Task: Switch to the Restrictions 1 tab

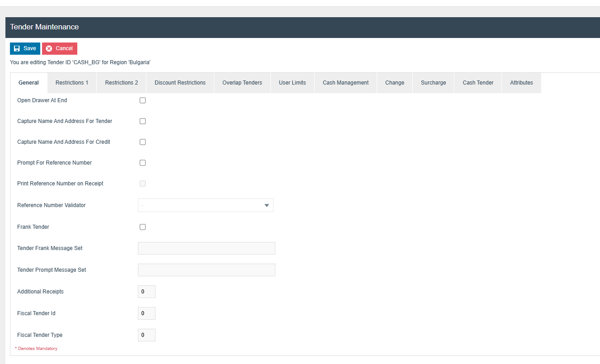Action: [72, 83]
